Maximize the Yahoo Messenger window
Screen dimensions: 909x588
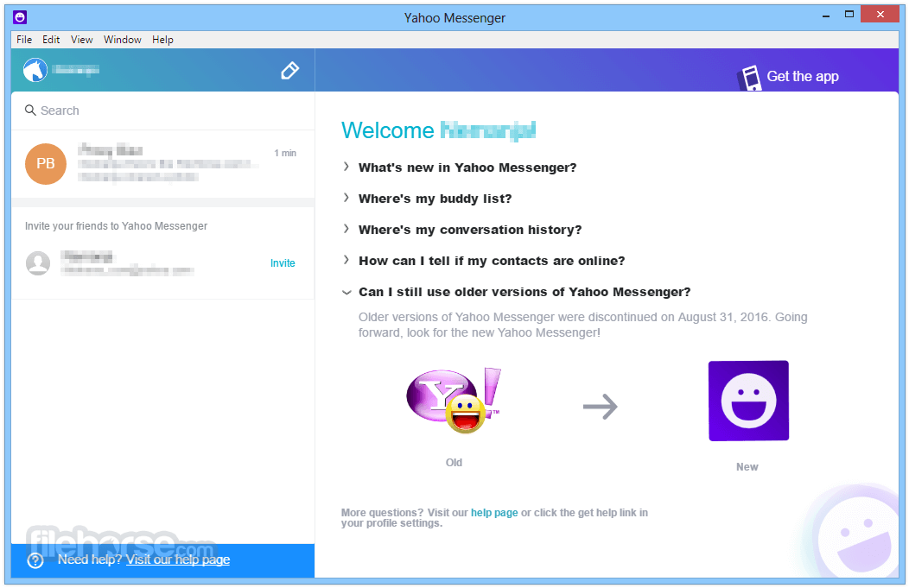tap(849, 15)
